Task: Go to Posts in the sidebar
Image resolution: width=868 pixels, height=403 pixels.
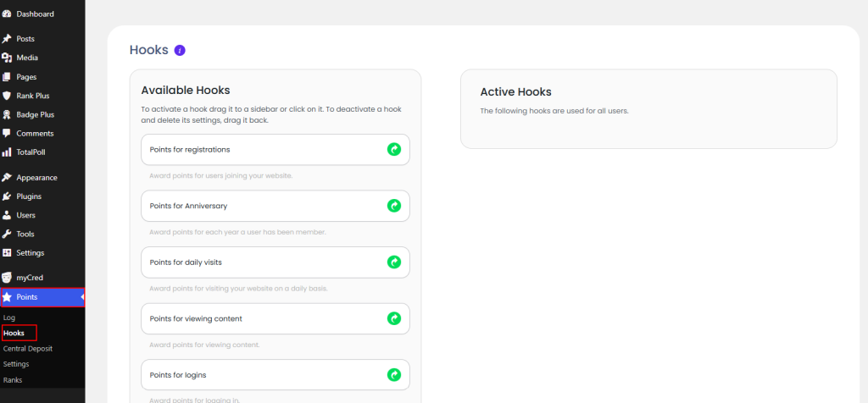Action: click(25, 39)
